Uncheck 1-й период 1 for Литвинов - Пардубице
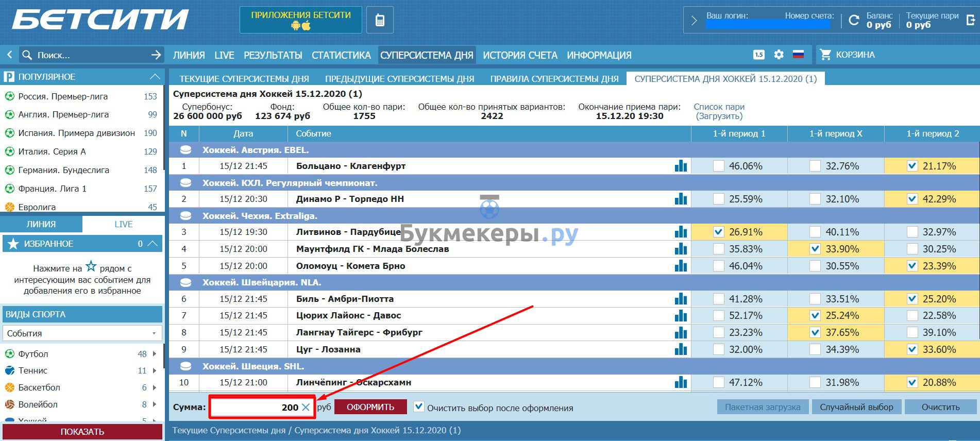This screenshot has height=441, width=980. coord(718,232)
